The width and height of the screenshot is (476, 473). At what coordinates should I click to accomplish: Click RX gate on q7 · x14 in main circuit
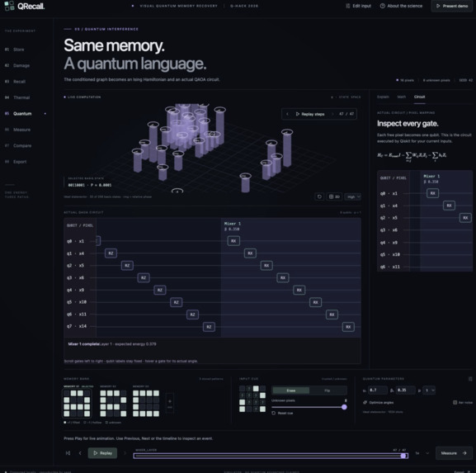[x=348, y=327]
